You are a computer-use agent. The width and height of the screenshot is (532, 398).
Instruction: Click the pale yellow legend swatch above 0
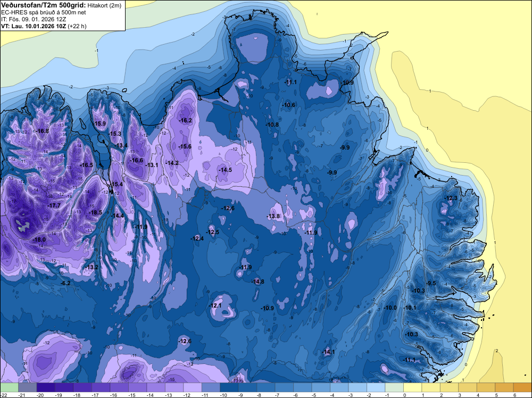tap(413, 387)
